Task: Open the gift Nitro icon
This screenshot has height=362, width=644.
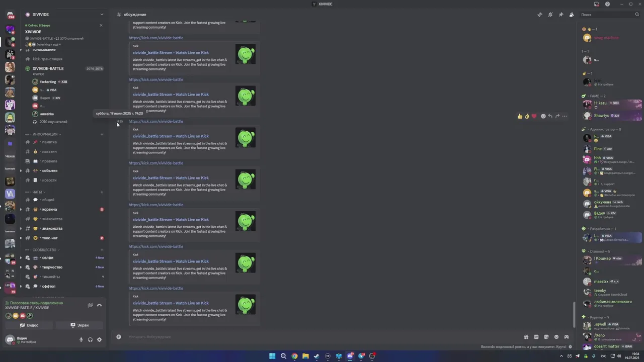Action: click(526, 337)
